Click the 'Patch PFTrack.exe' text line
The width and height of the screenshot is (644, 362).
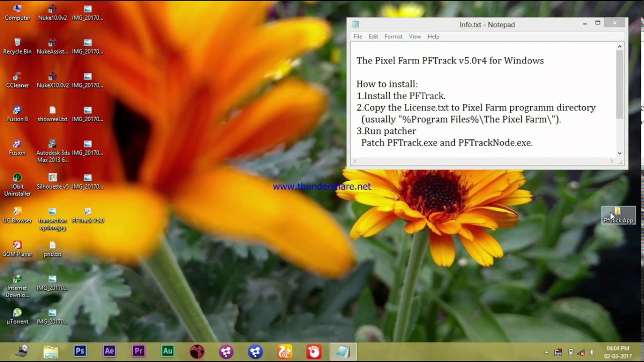click(447, 143)
